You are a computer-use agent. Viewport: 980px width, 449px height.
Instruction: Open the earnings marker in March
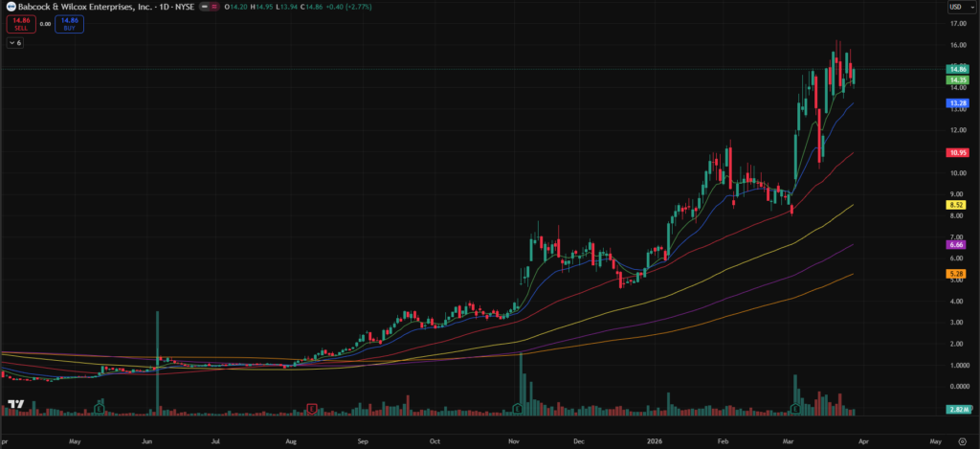click(795, 409)
